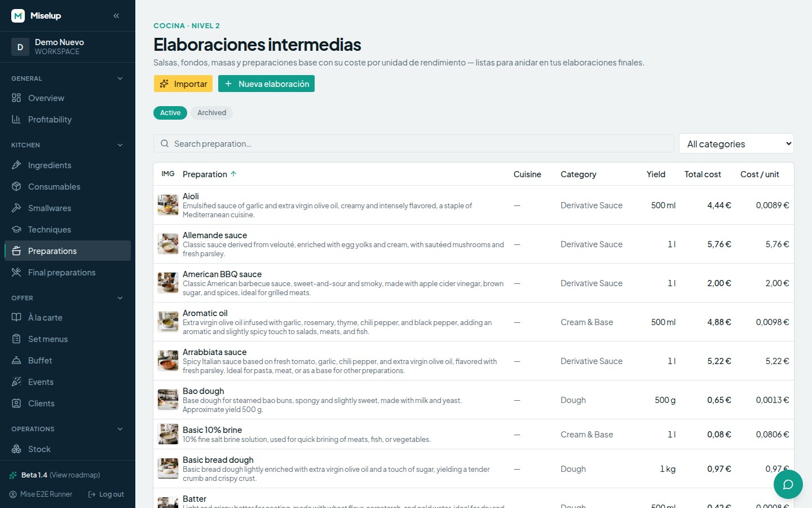The width and height of the screenshot is (812, 508).
Task: Click the Arrabbiata sauce total 5,22 €
Action: [719, 361]
